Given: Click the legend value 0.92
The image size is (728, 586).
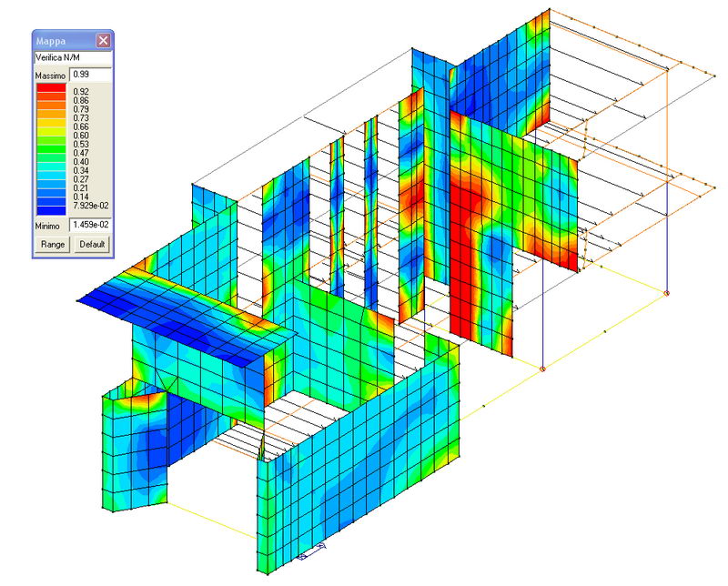Looking at the screenshot, I should 81,92.
